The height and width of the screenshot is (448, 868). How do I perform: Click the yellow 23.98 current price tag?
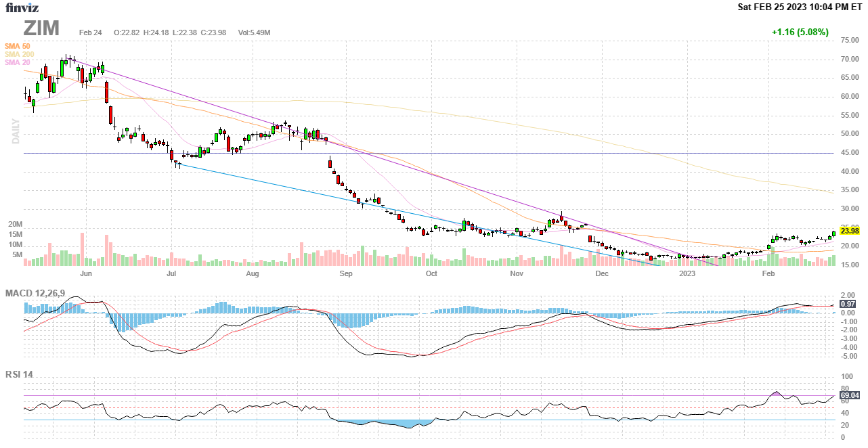coord(849,231)
